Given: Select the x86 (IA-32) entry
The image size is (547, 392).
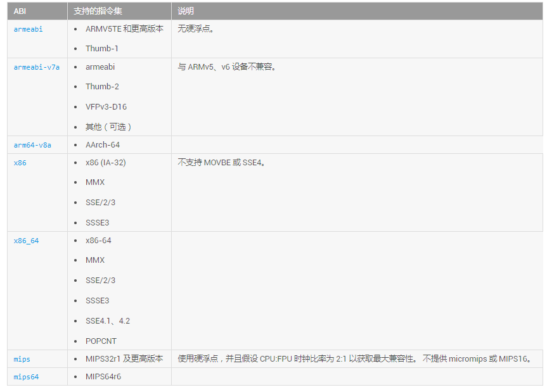Looking at the screenshot, I should tap(106, 163).
